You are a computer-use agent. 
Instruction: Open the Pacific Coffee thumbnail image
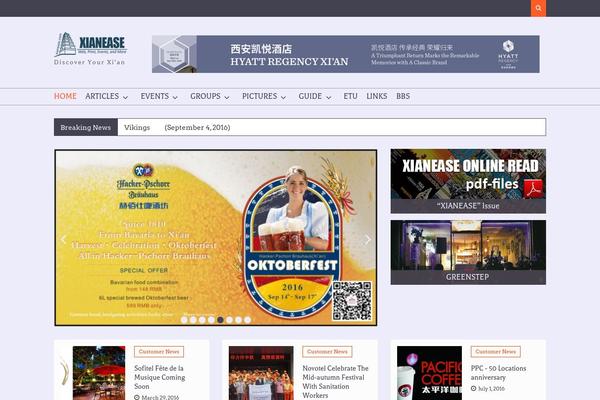pyautogui.click(x=429, y=373)
